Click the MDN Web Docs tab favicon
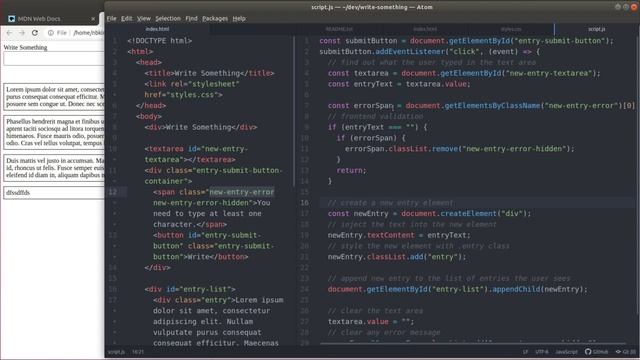Image resolution: width=640 pixels, height=360 pixels. click(11, 19)
